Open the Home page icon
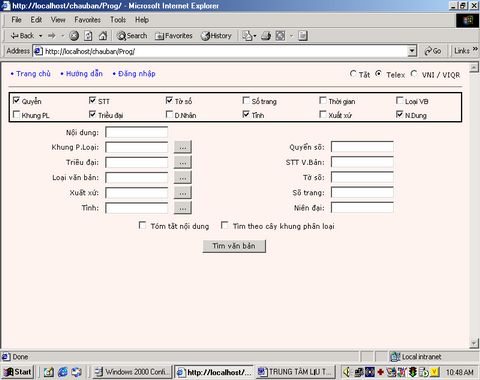 (x=103, y=36)
